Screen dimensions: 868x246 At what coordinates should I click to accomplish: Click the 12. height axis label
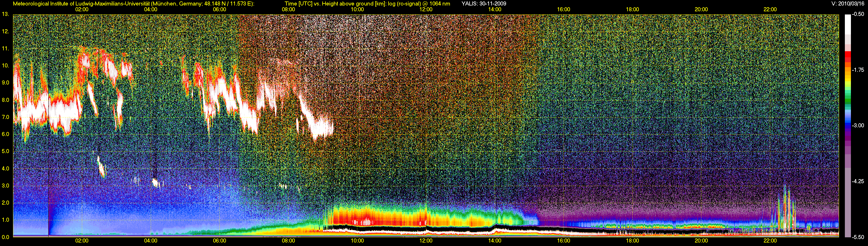(x=5, y=31)
